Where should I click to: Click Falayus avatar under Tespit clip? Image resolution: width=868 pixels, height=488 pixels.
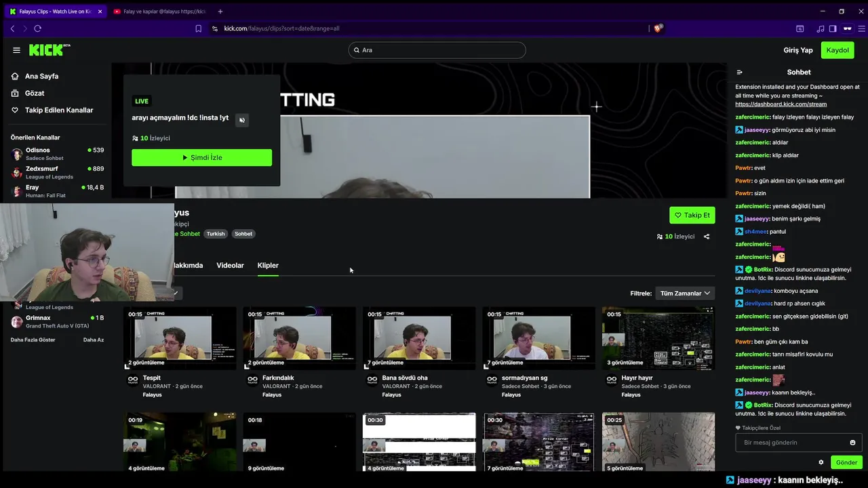click(133, 380)
